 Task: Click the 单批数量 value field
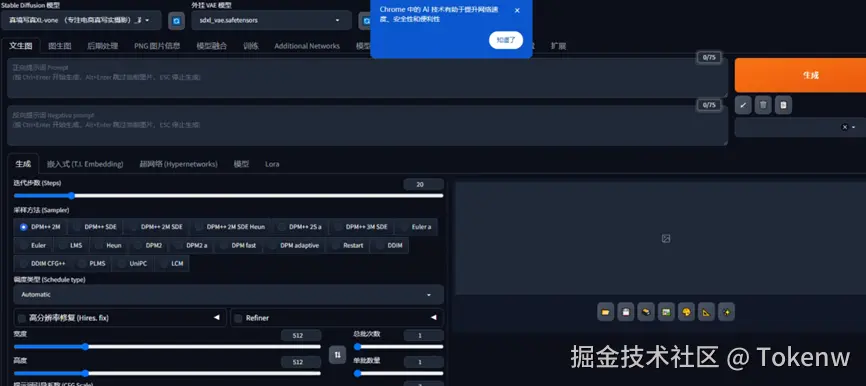tap(423, 362)
